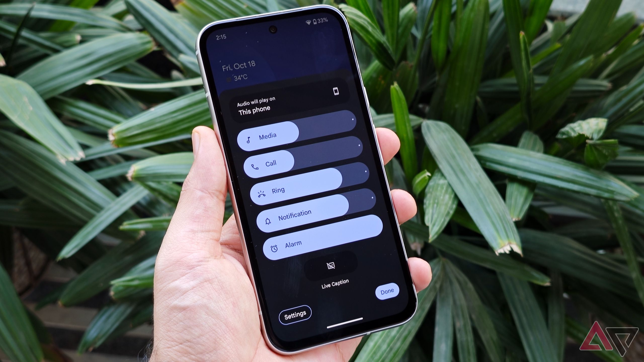Tap Done to close panel
Viewport: 644px width, 362px height.
tap(387, 290)
